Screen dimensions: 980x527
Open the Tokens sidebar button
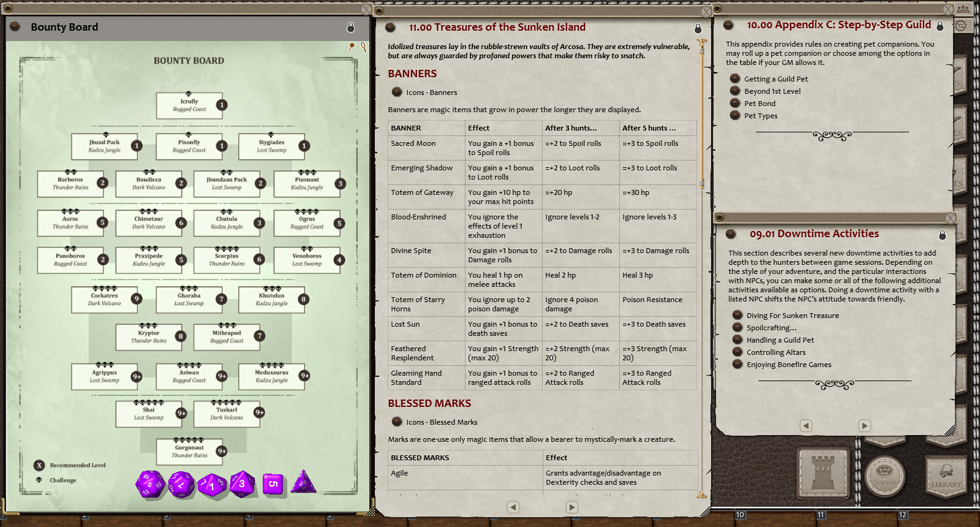click(884, 475)
